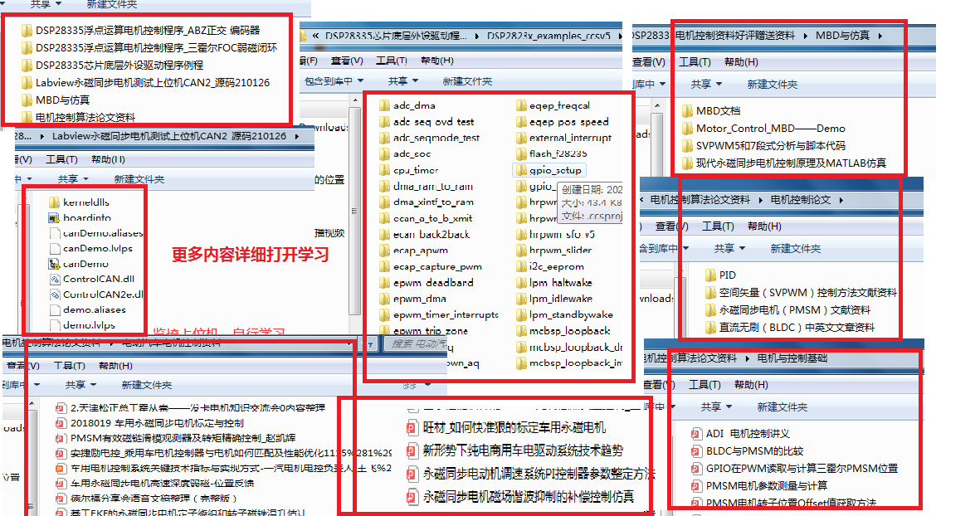Open 帮助(H) menu in MBD与仿真 window
The height and width of the screenshot is (516, 980).
741,62
